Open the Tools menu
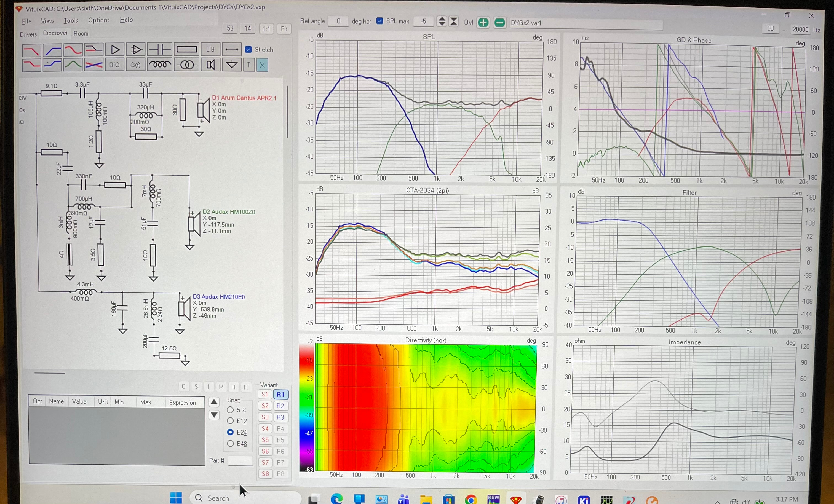This screenshot has height=504, width=834. coord(71,20)
